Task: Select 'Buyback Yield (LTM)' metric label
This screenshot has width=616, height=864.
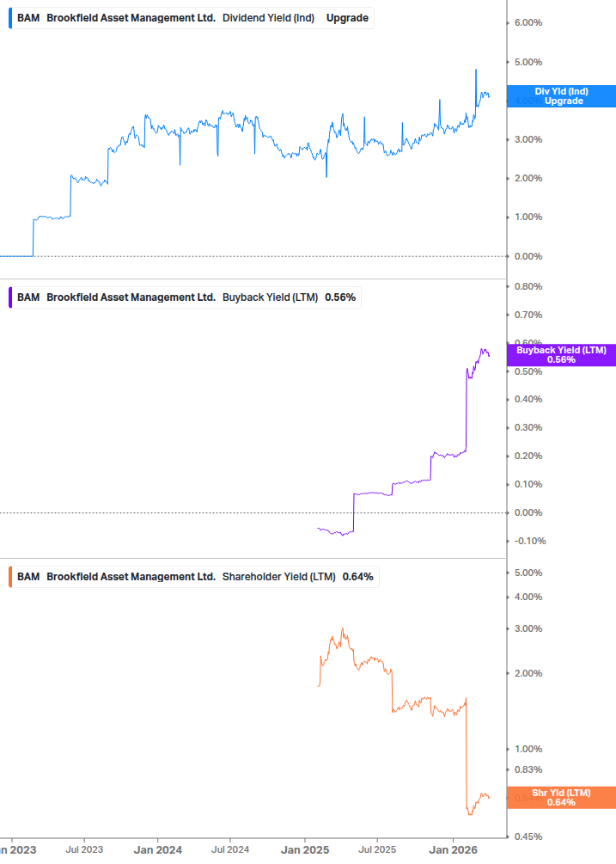Action: [x=270, y=297]
